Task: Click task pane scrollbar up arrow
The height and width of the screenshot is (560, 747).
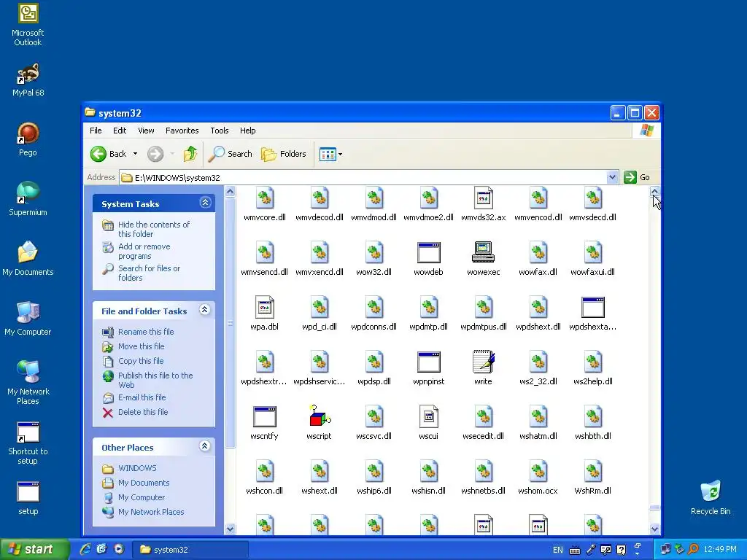Action: (x=230, y=192)
